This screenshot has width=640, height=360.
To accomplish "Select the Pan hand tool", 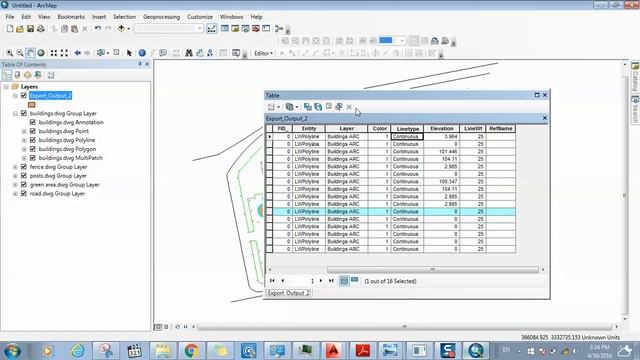I will [x=30, y=53].
